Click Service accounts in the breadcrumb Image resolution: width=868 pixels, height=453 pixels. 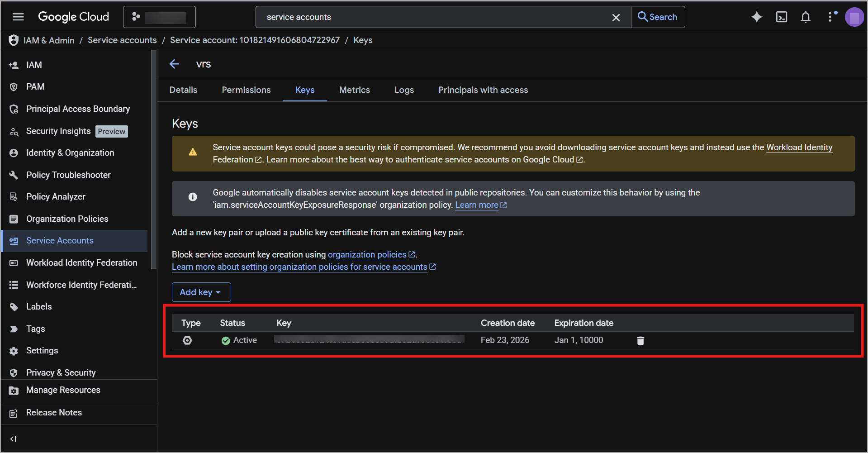point(122,40)
